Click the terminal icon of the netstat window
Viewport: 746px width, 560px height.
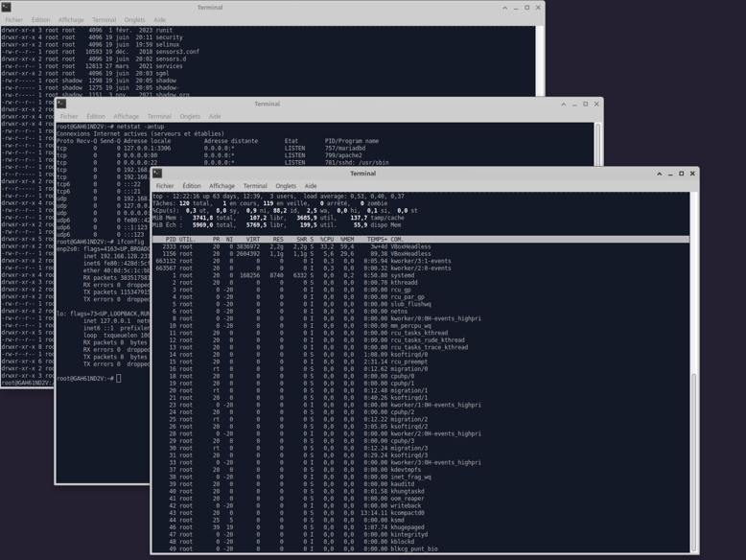61,104
